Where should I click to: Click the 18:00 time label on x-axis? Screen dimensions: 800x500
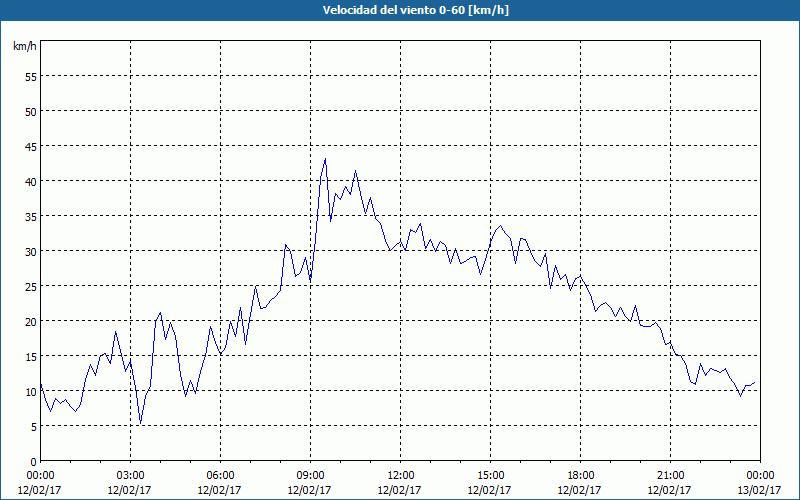click(580, 476)
